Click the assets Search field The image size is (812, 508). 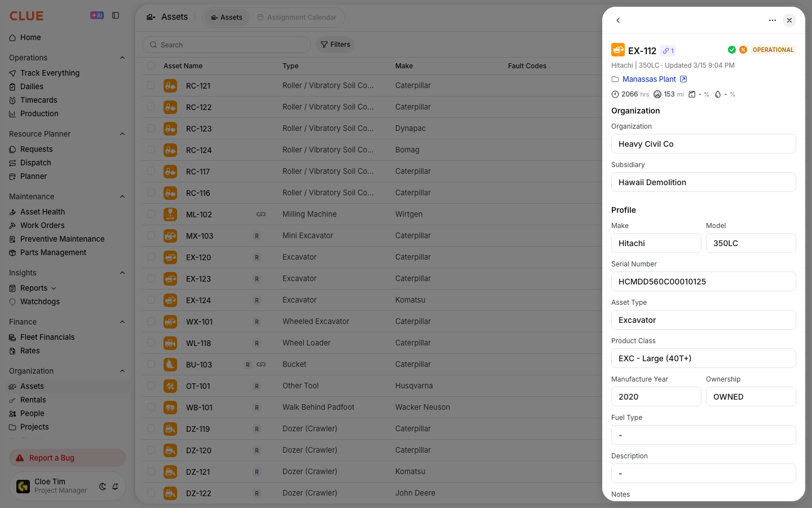click(x=227, y=45)
